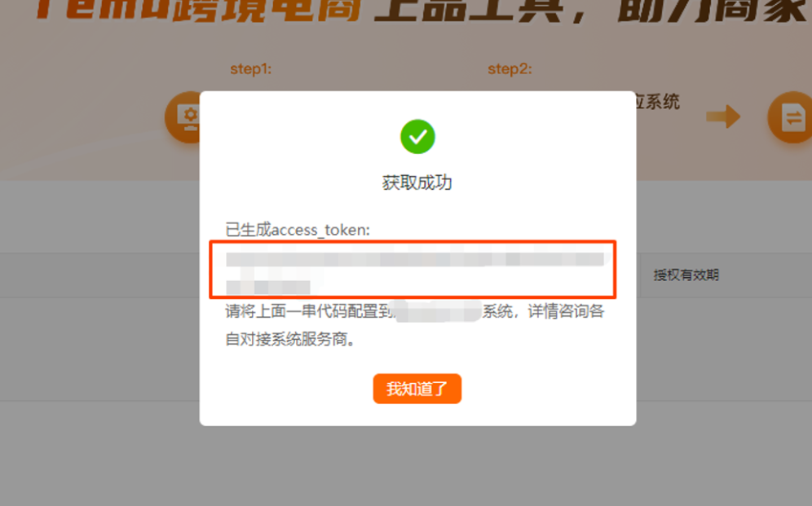Select second short line of blurred token
812x506 pixels.
[268, 287]
